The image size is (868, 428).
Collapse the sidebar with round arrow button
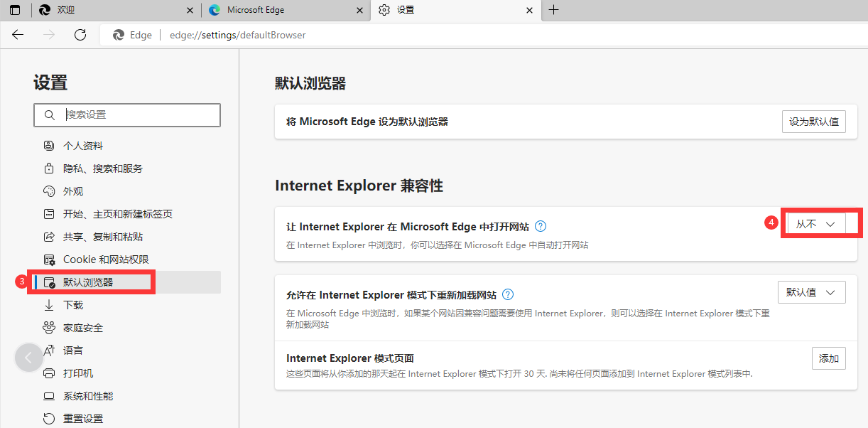pos(29,358)
